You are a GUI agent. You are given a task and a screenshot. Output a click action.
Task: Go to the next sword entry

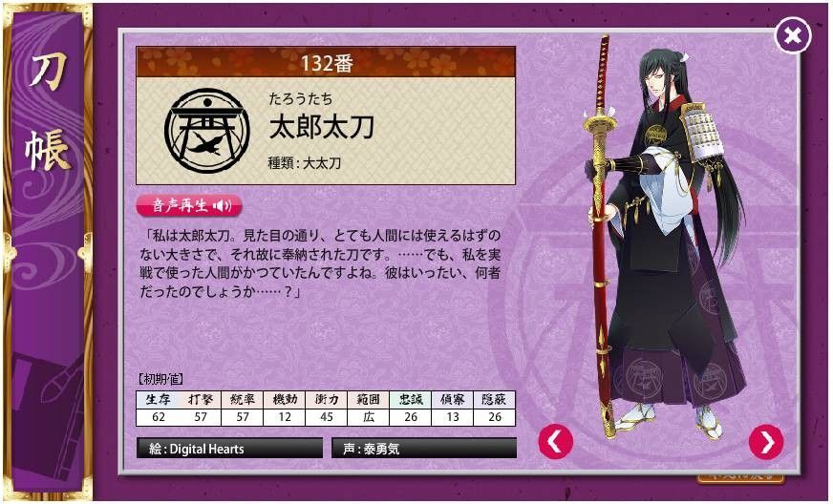[765, 442]
